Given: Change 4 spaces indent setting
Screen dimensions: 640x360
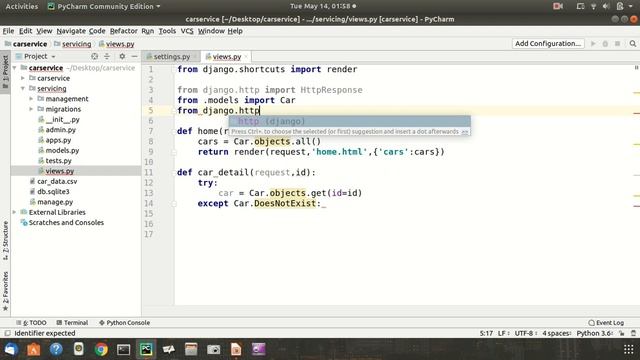Looking at the screenshot, I should 557,333.
